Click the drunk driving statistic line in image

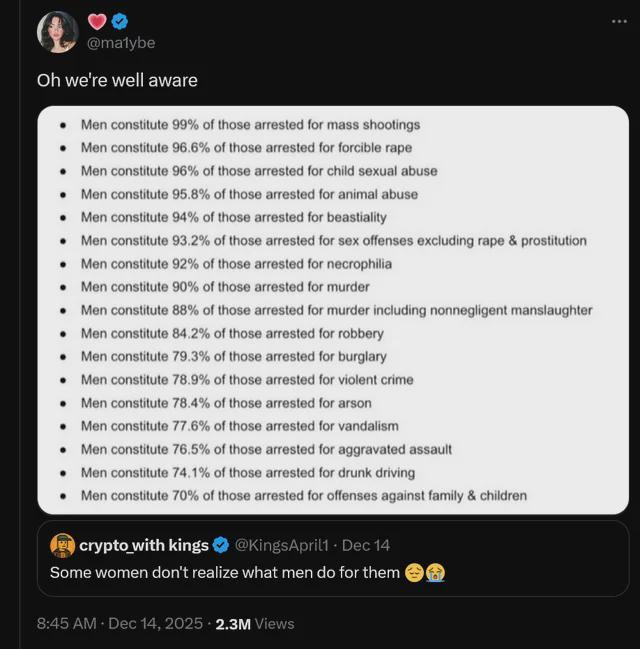tap(248, 472)
